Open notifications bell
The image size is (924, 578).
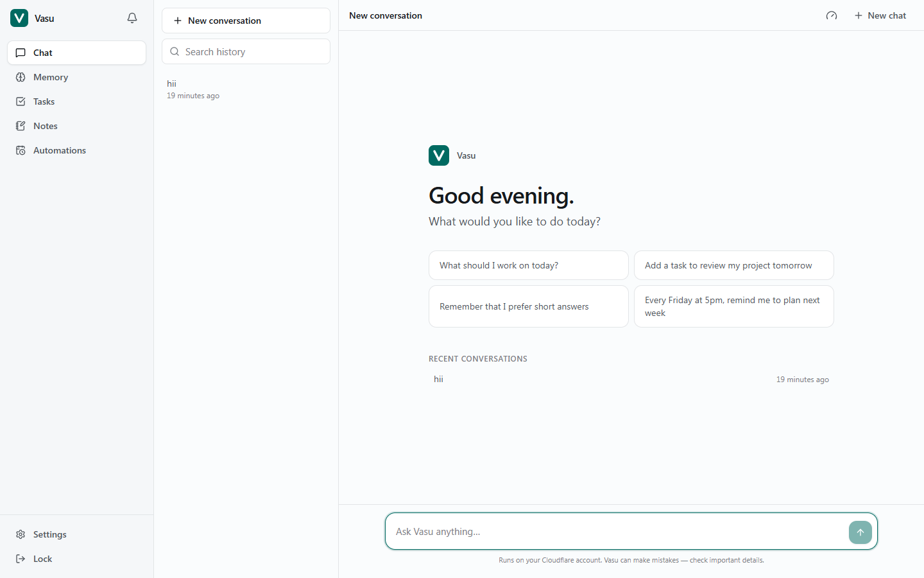pos(132,18)
